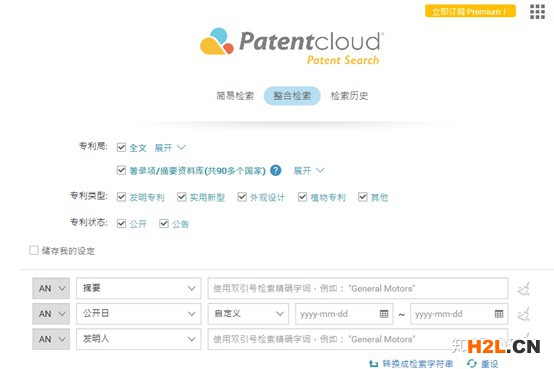Image resolution: width=554 pixels, height=369 pixels.
Task: Open the start date calendar icon
Action: [x=384, y=314]
